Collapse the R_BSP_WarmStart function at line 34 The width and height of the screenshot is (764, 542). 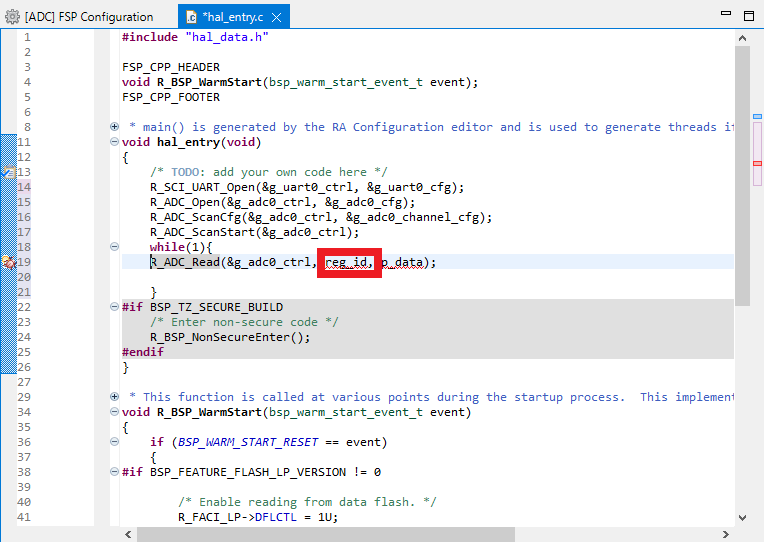click(x=115, y=412)
